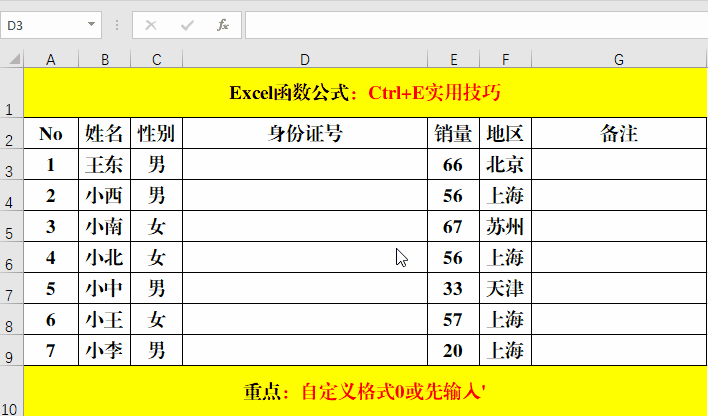This screenshot has height=416, width=708.
Task: Click the Cancel (X) formula bar icon
Action: pos(151,25)
